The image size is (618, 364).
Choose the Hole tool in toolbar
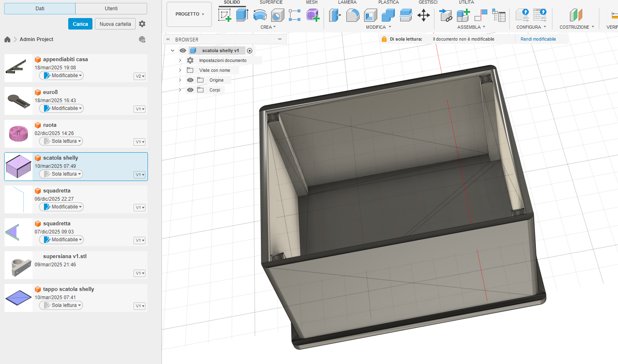[x=277, y=16]
